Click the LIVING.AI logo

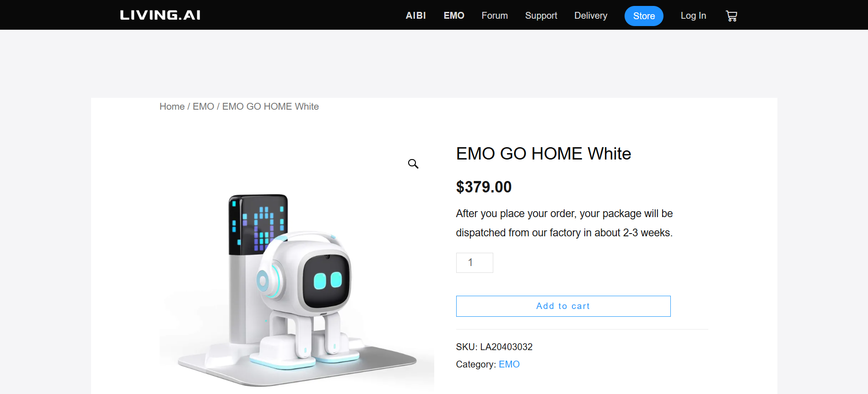tap(160, 15)
